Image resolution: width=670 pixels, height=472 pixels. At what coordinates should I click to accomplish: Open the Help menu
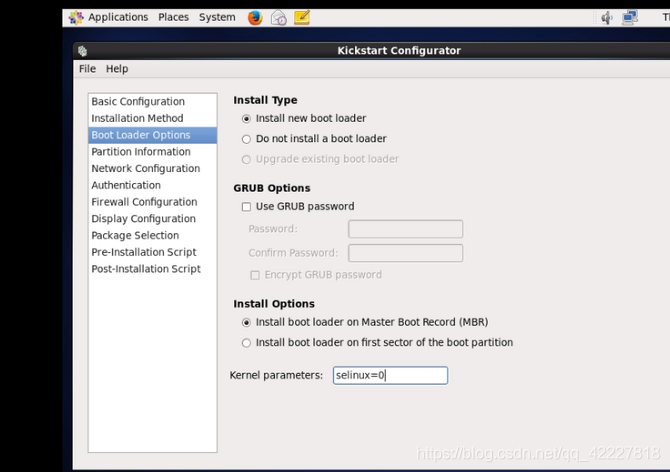pyautogui.click(x=117, y=69)
